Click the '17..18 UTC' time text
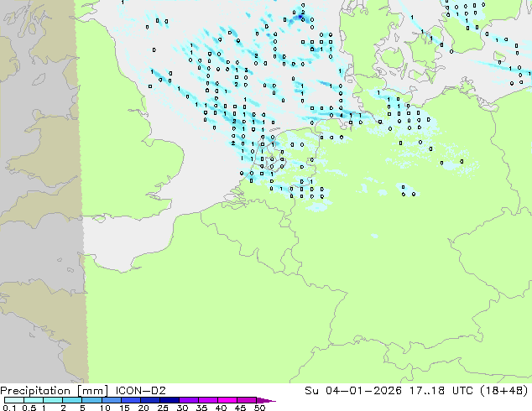 (441, 391)
